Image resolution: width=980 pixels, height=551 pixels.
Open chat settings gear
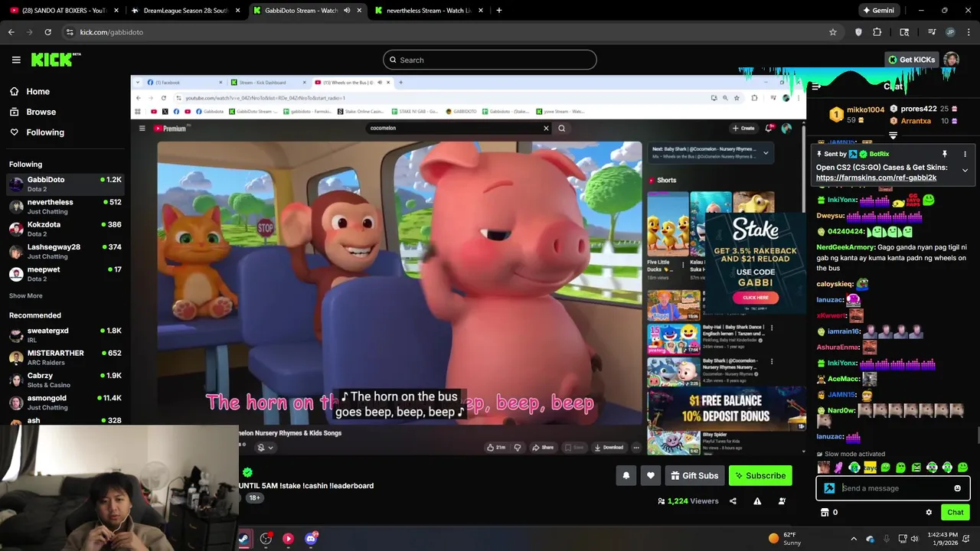pos(929,513)
